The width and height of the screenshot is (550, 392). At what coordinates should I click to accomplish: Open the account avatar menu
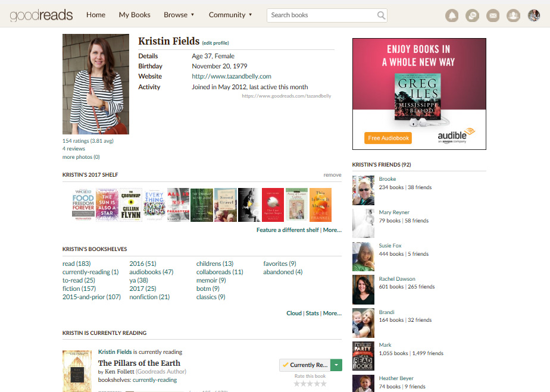click(534, 15)
